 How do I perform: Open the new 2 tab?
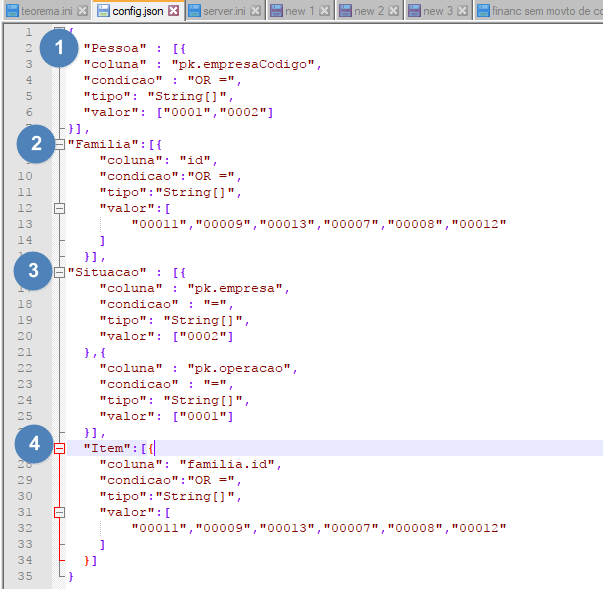tap(369, 11)
